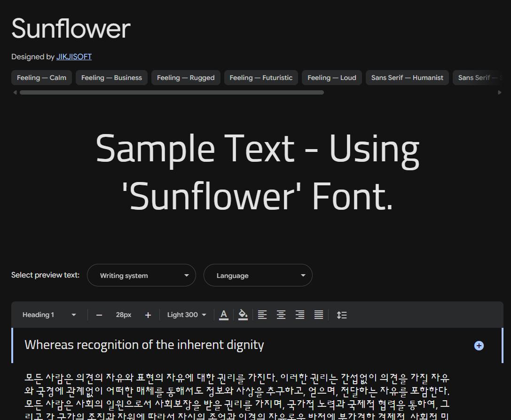Select the Feeling — Rugged tag

click(x=186, y=78)
